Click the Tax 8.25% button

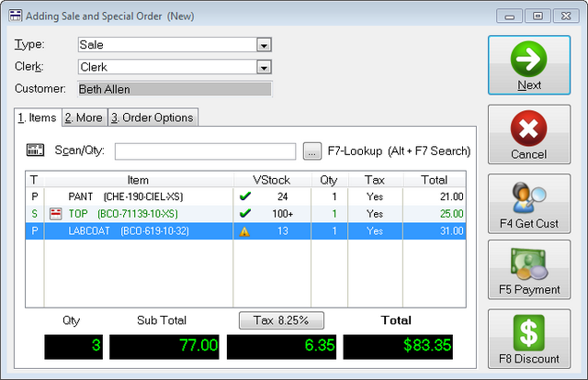tap(281, 320)
